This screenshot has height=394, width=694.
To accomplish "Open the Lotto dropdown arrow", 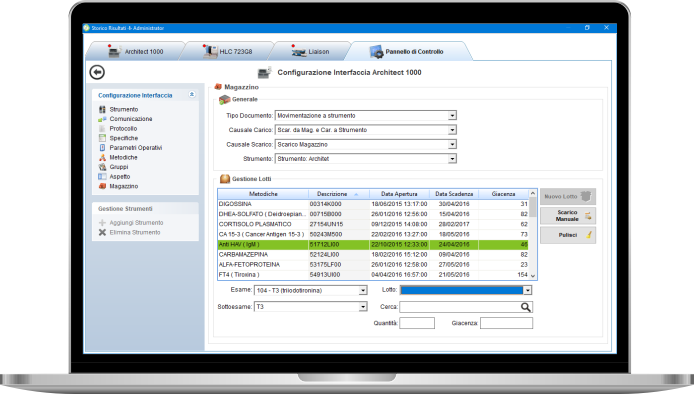I will [x=527, y=290].
